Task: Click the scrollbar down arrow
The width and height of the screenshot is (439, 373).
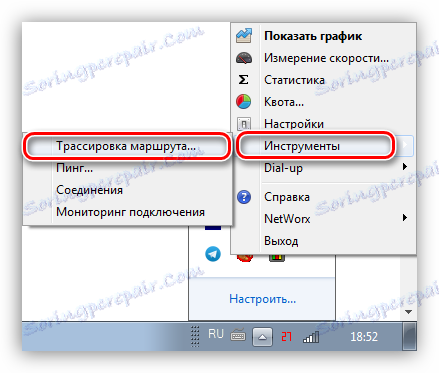Action: click(408, 312)
